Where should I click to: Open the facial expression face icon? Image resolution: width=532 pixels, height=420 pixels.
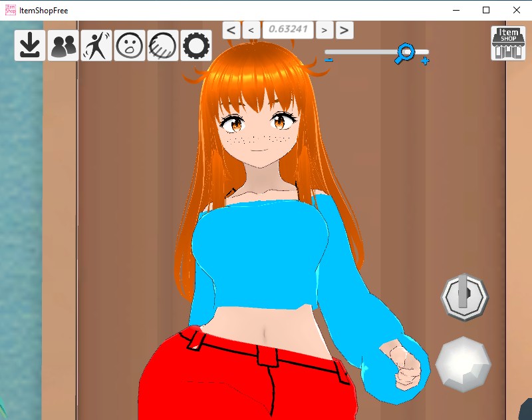click(130, 45)
